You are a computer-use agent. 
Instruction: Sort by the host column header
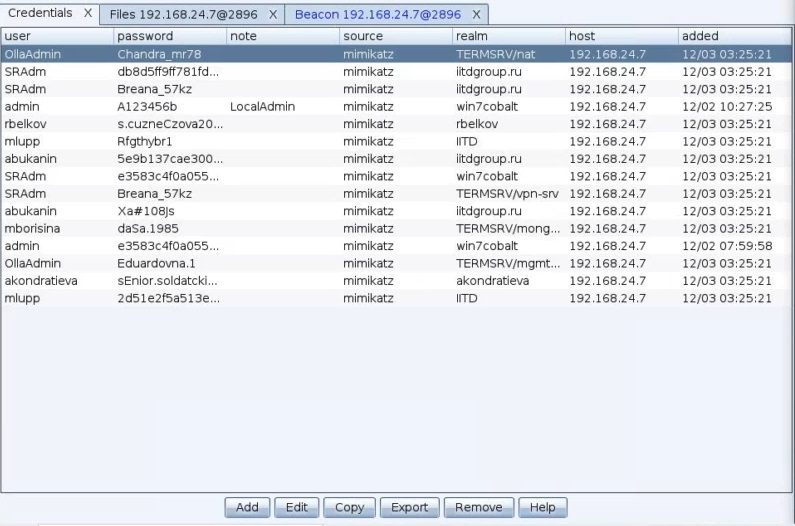pos(622,36)
